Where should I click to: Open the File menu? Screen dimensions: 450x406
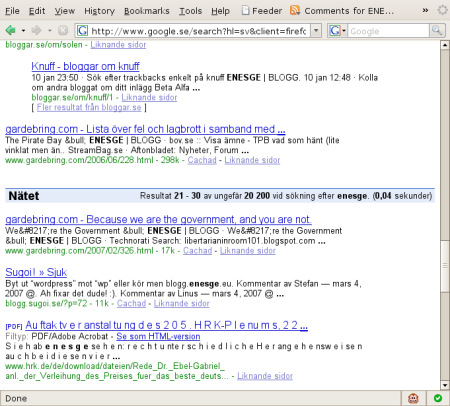click(12, 11)
